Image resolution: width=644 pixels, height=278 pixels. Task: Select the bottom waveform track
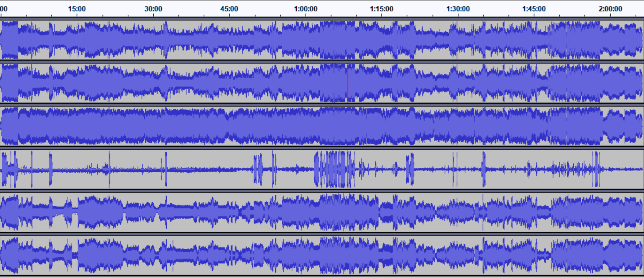322,255
